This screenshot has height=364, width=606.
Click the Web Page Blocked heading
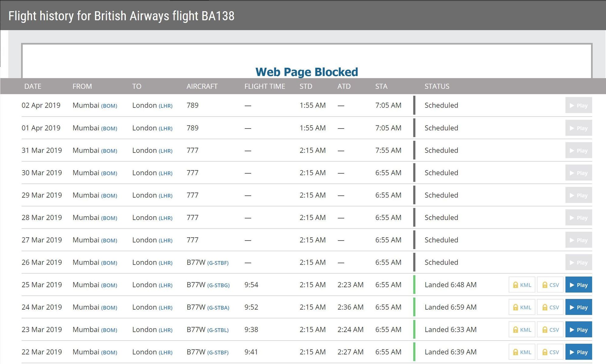click(x=307, y=72)
